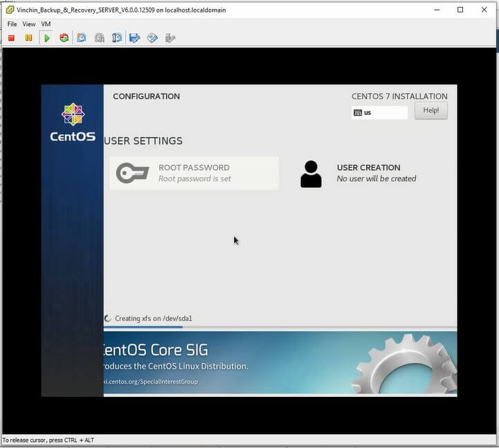The image size is (499, 448).
Task: Click the Pause/Suspend VM icon
Action: (28, 38)
